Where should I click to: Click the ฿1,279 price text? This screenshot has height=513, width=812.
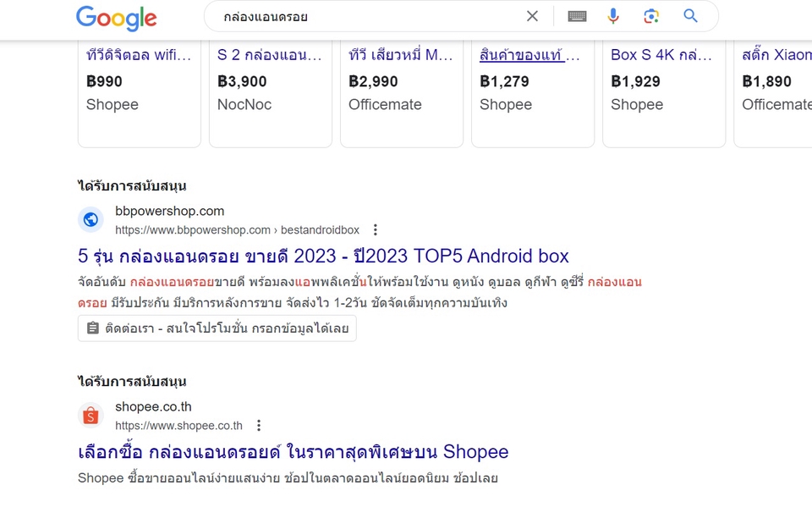504,81
